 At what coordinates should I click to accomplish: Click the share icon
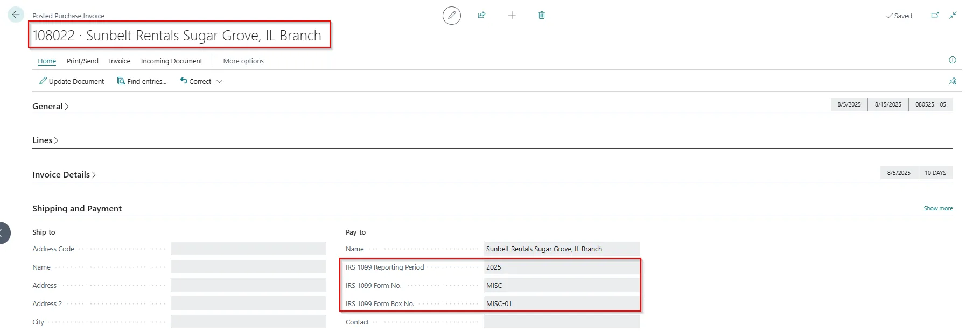tap(481, 15)
